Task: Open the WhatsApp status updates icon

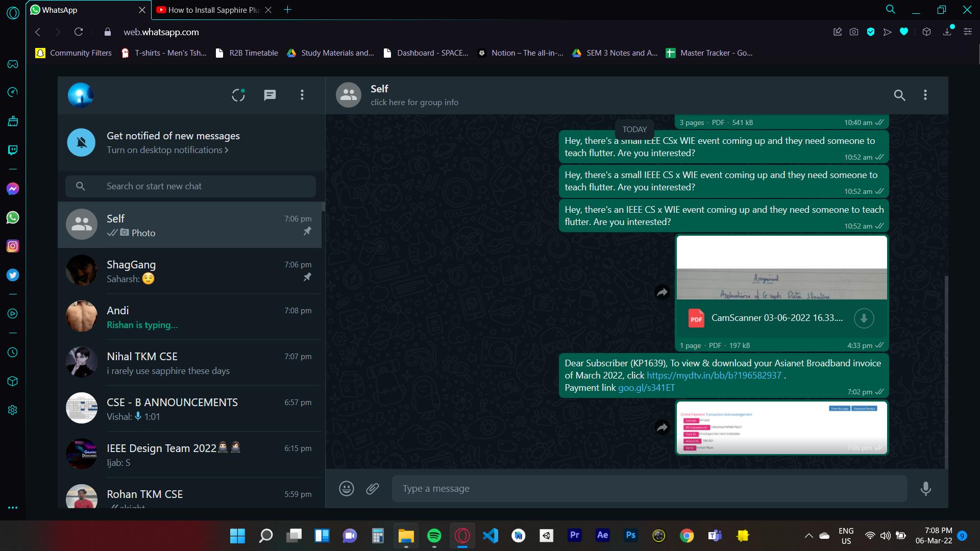Action: 238,95
